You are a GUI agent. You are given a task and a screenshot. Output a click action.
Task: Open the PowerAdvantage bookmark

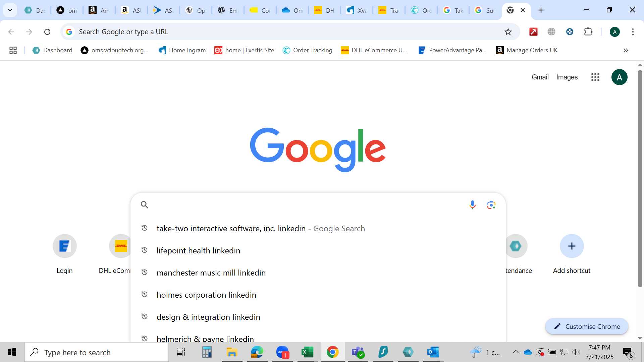click(x=452, y=50)
